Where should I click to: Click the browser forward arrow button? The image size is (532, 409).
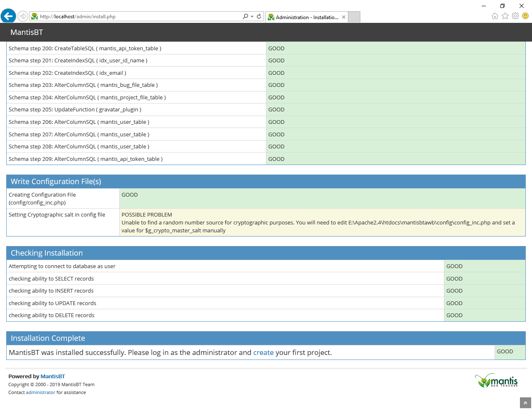coord(23,16)
